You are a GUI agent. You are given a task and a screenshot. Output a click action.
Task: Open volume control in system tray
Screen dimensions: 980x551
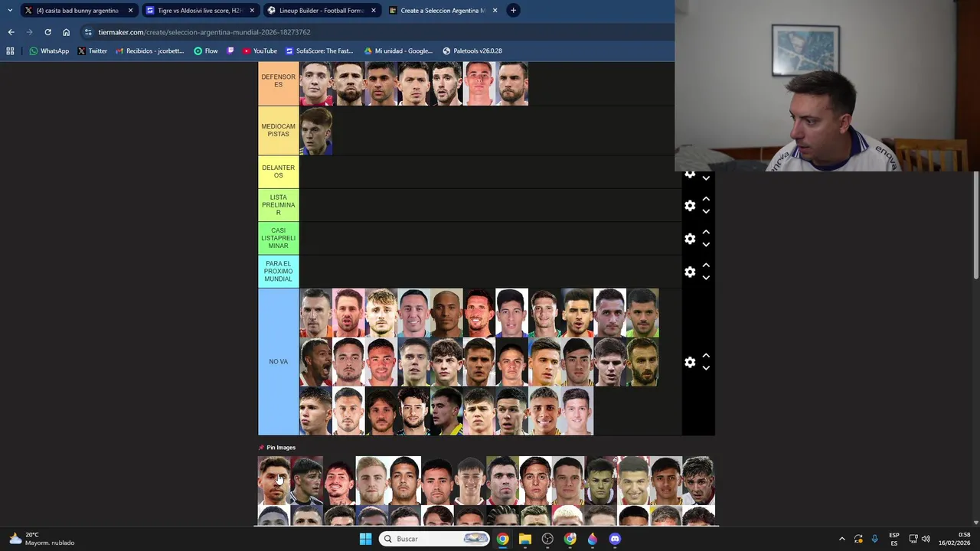926,539
